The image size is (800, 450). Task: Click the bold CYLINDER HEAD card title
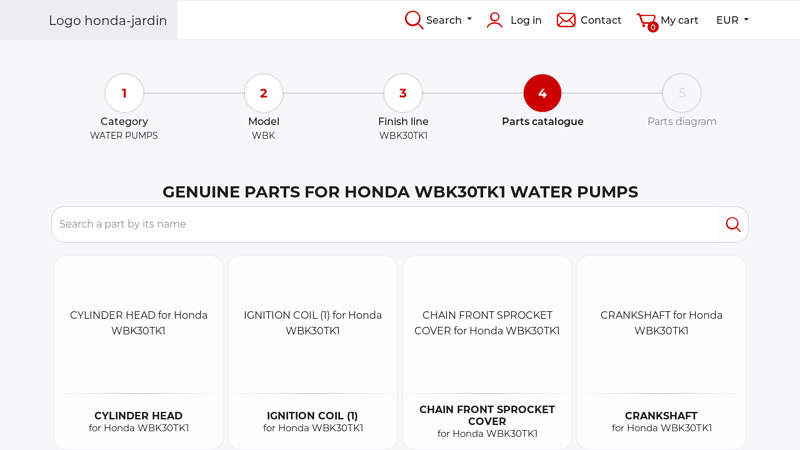point(138,416)
